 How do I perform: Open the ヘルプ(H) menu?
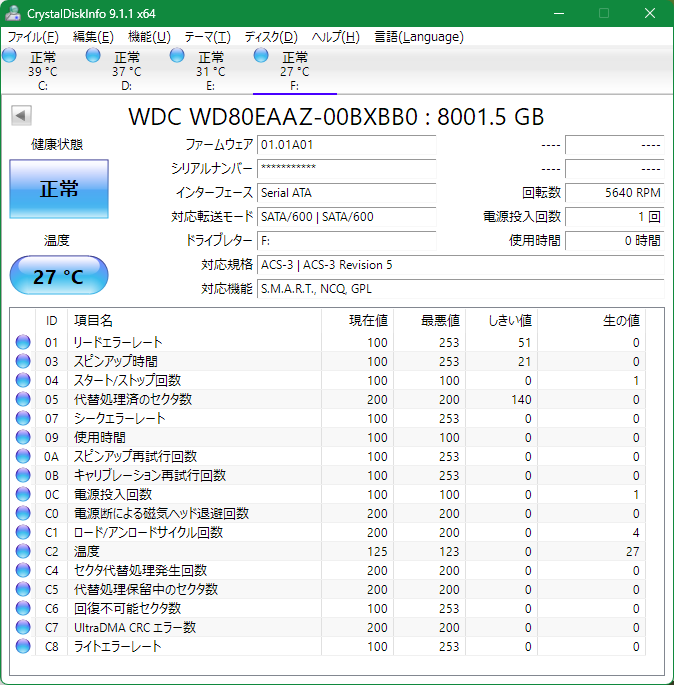click(335, 37)
